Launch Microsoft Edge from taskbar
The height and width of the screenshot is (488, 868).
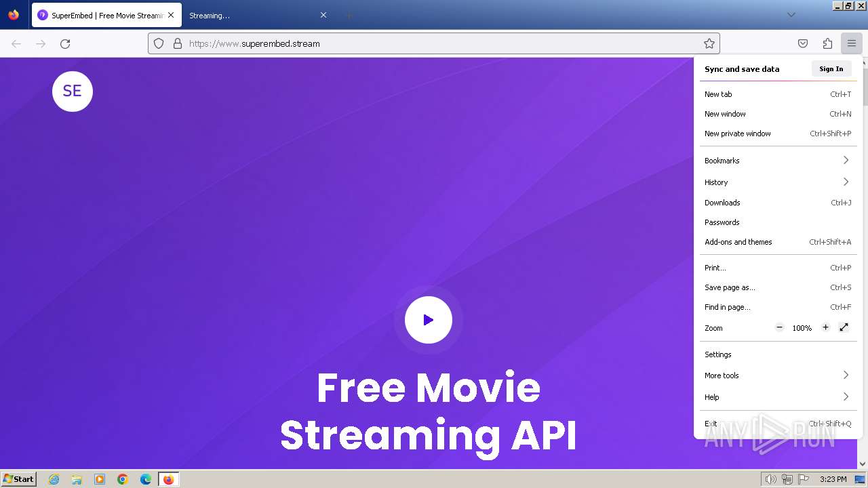(146, 479)
